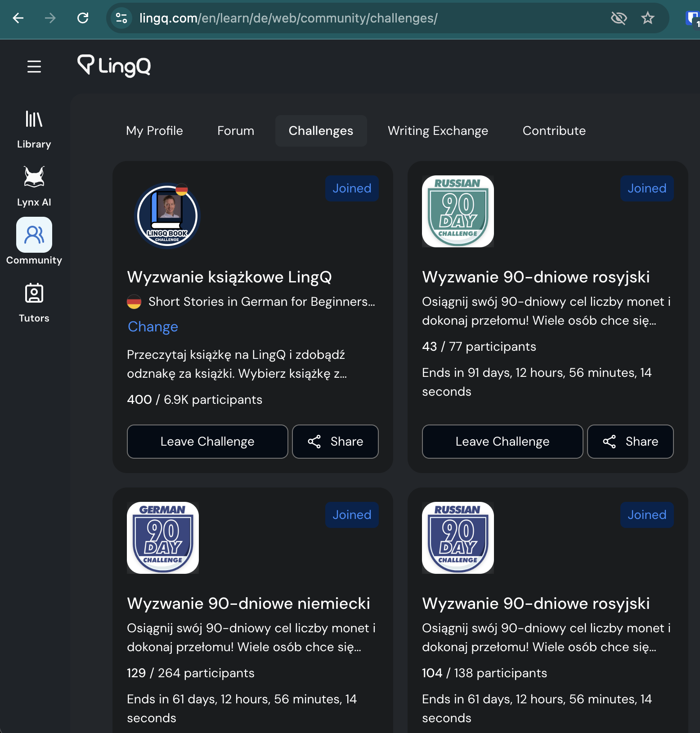
Task: Share the LingQ book challenge
Action: coord(335,442)
